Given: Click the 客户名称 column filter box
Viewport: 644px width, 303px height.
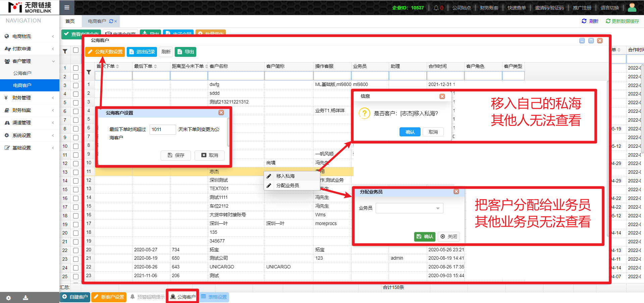Looking at the screenshot, I should [x=236, y=76].
